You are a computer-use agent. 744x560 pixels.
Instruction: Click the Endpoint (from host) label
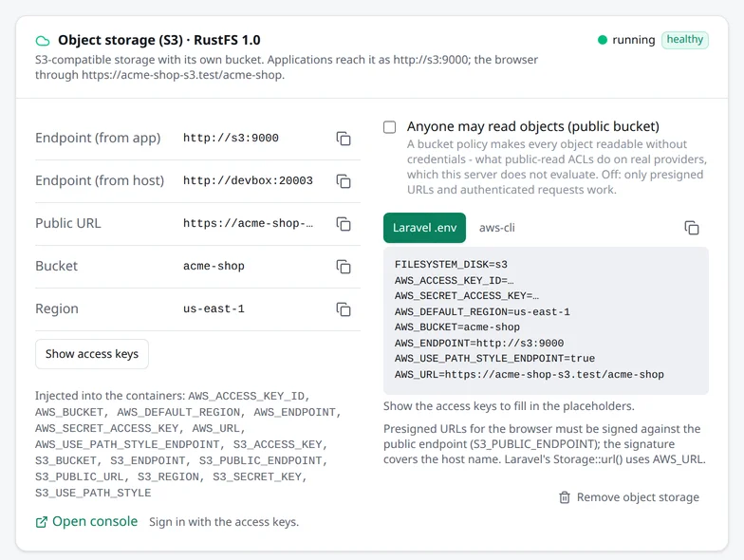(x=100, y=180)
